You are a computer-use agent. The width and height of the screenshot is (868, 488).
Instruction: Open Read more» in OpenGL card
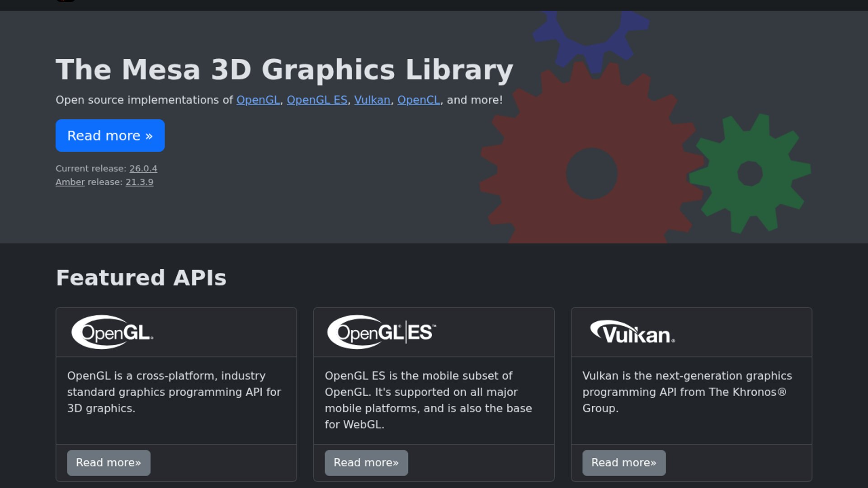[108, 463]
